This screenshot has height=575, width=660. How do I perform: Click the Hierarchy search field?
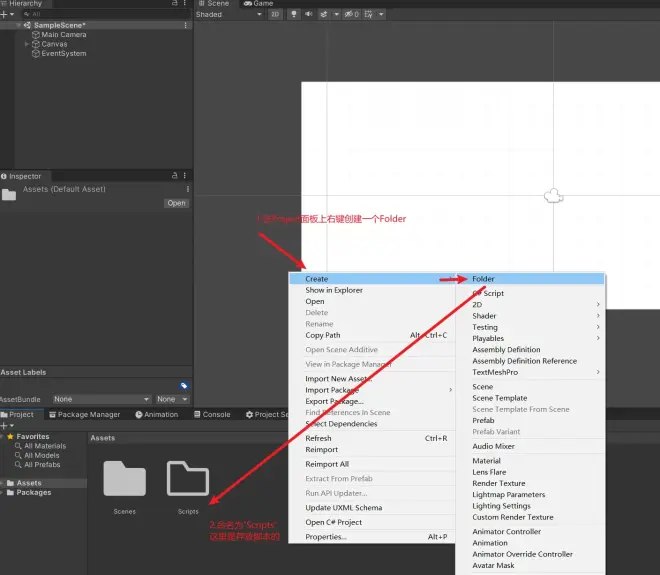point(106,14)
